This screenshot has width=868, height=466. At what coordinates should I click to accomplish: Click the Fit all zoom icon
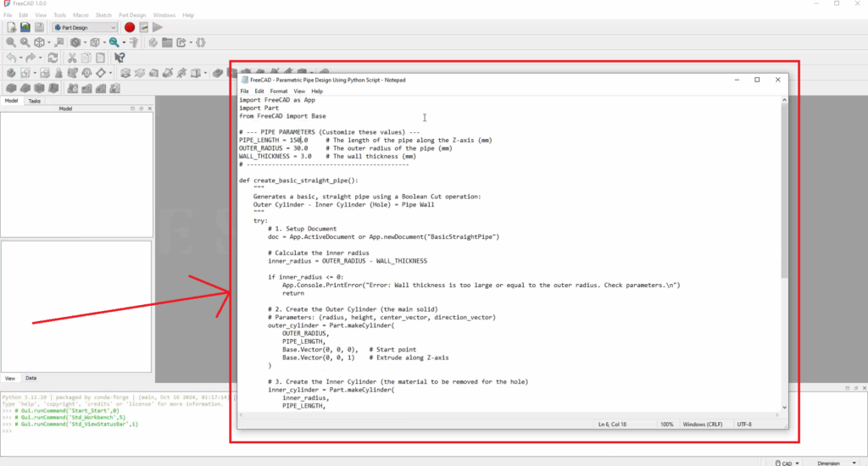11,42
